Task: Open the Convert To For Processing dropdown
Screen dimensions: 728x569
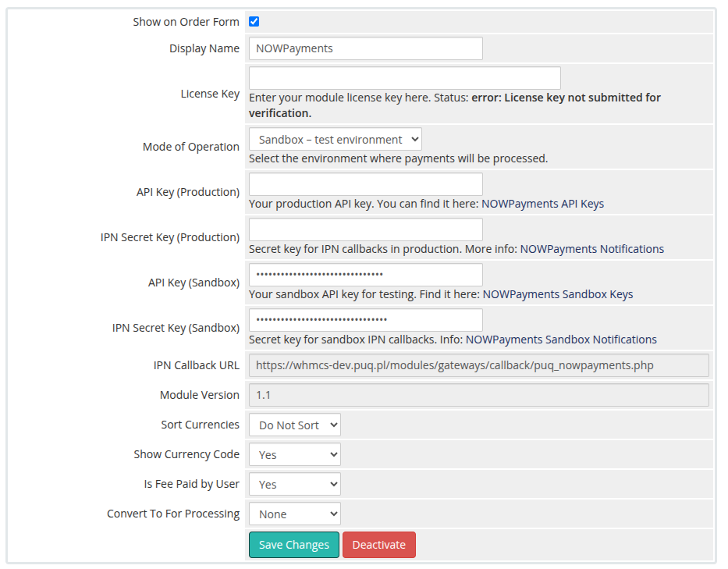Action: coord(294,514)
